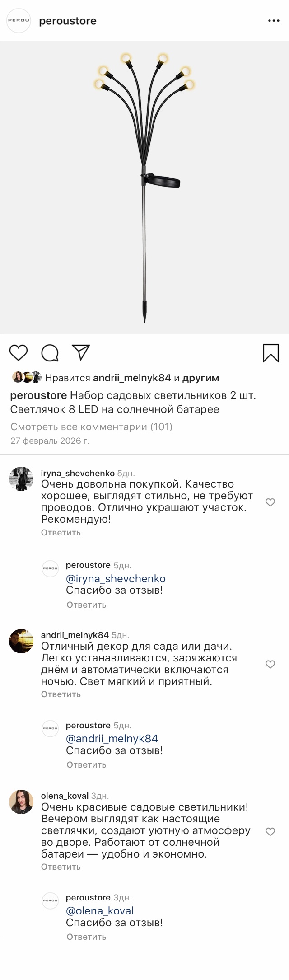This screenshot has width=289, height=980.
Task: Share the post with the paper plane icon
Action: [x=81, y=352]
